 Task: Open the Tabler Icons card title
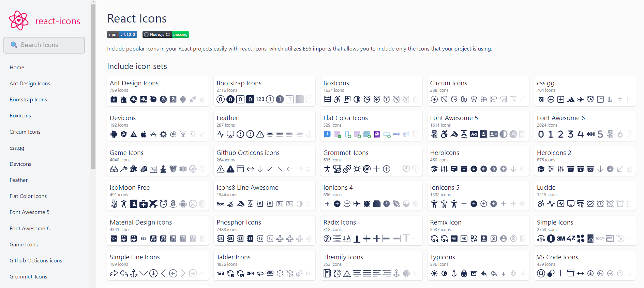(234, 257)
